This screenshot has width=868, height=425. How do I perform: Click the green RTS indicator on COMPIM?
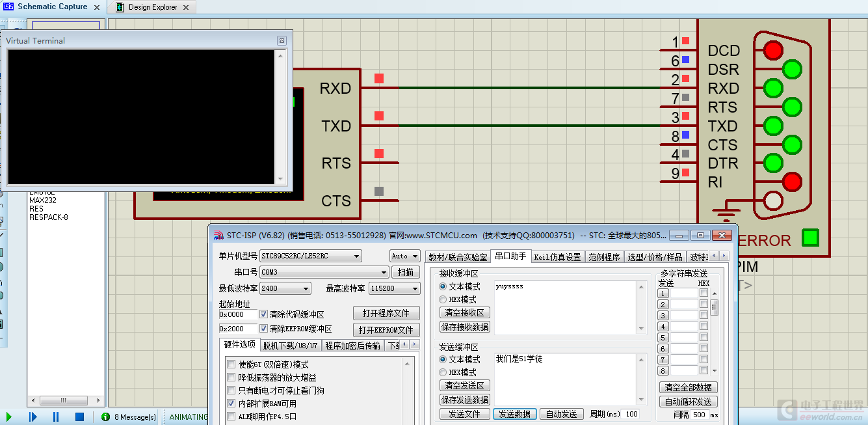point(792,106)
